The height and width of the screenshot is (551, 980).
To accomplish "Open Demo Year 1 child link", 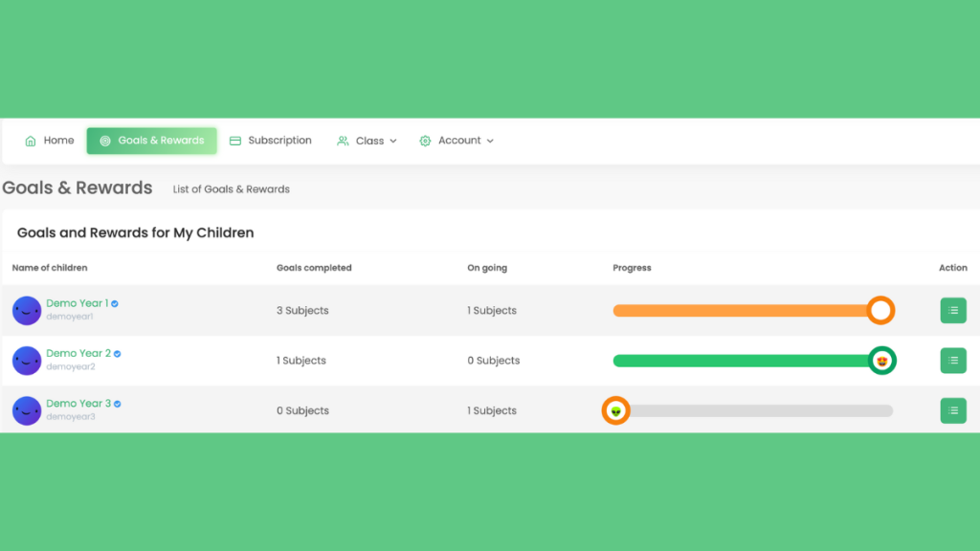I will pos(77,303).
